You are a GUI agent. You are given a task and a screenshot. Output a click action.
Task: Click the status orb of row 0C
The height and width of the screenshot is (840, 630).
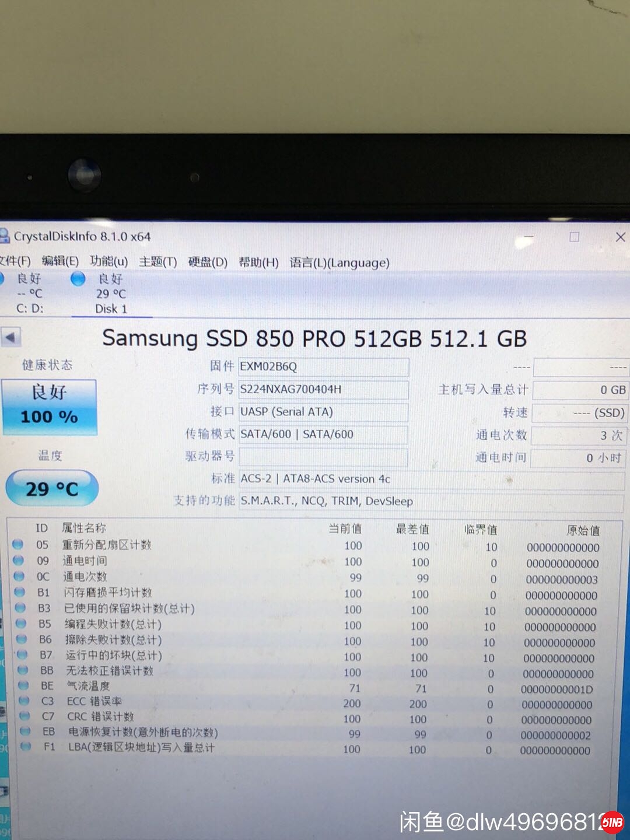pos(19,576)
